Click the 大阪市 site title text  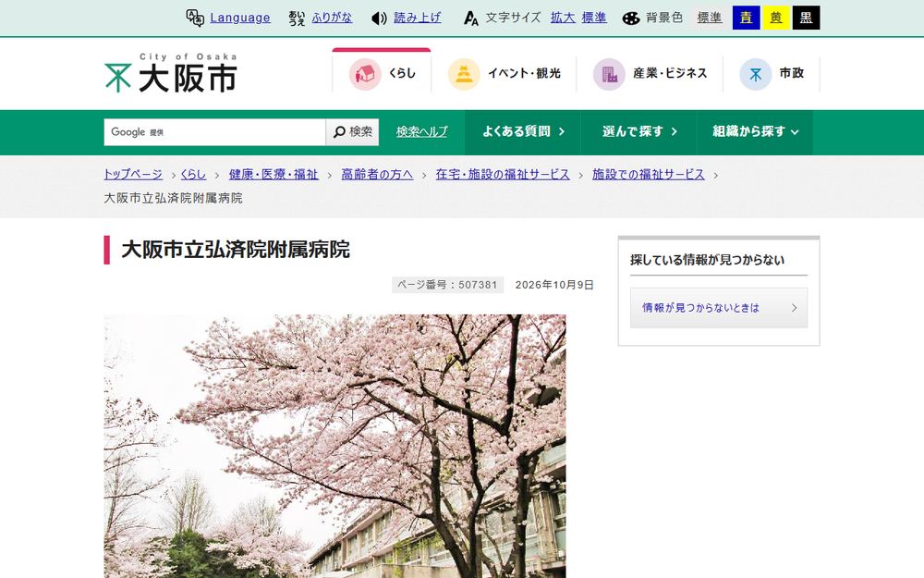pos(188,79)
